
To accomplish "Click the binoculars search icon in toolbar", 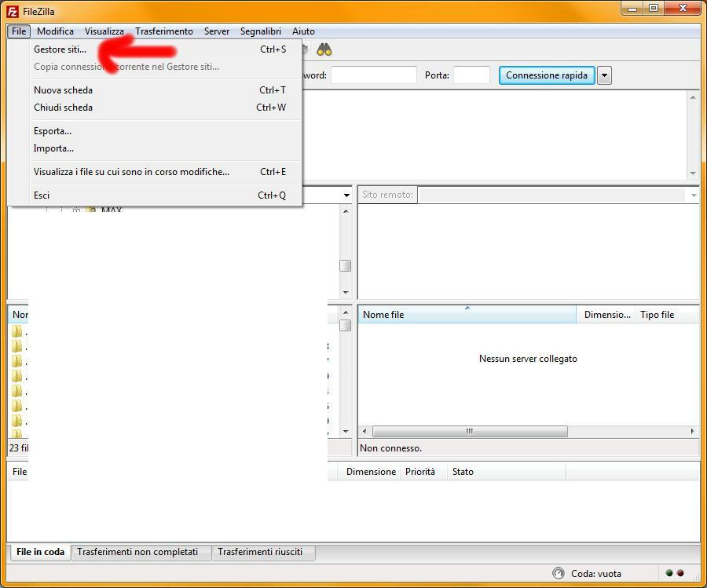I will (324, 50).
